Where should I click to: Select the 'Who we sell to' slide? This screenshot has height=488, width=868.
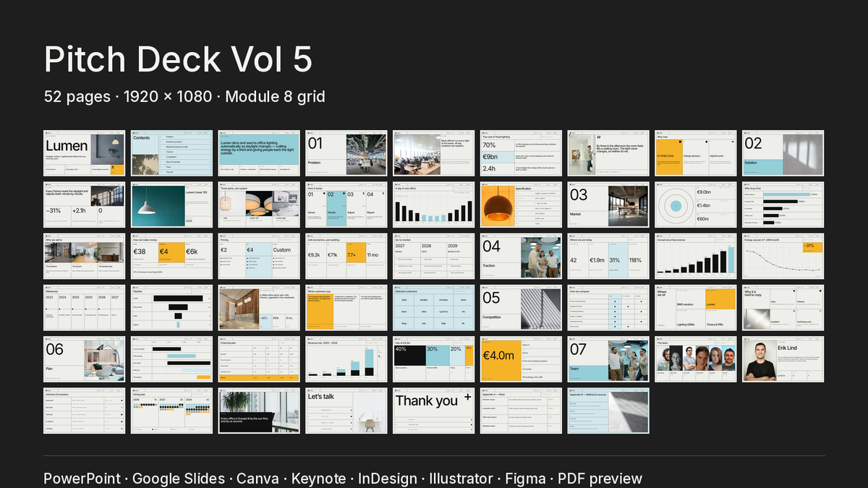(84, 256)
